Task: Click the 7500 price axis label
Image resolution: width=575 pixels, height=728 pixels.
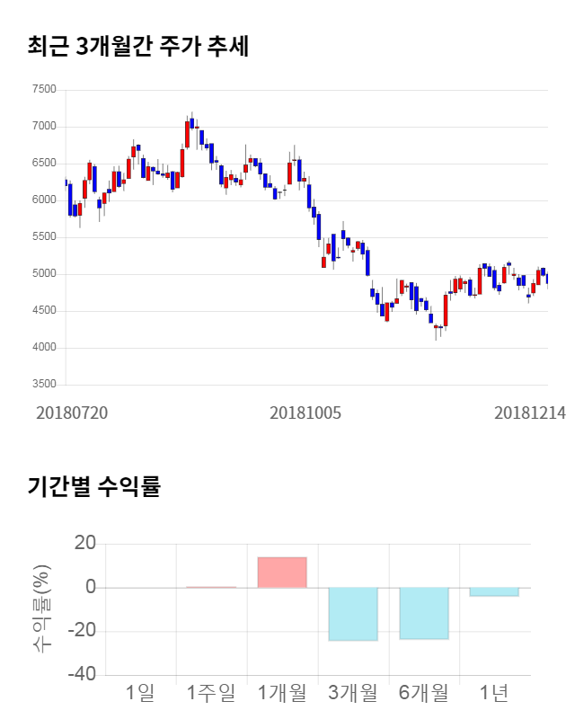Action: pos(43,90)
